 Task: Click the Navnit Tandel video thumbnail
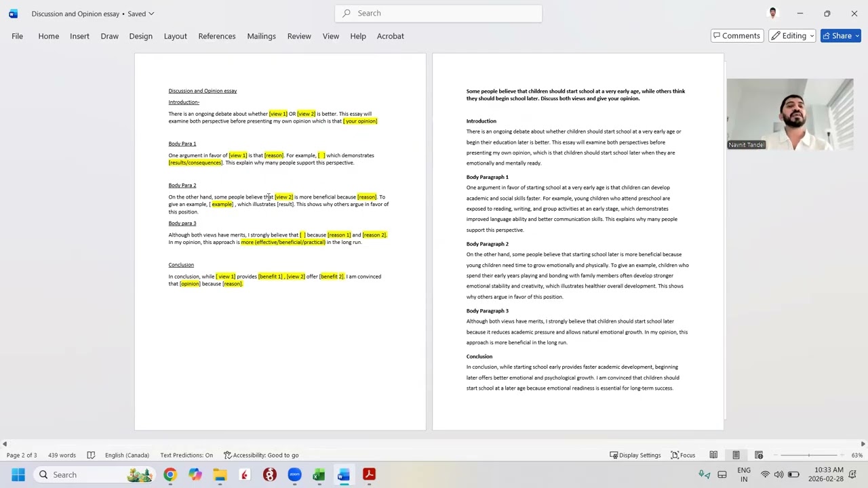(x=790, y=114)
